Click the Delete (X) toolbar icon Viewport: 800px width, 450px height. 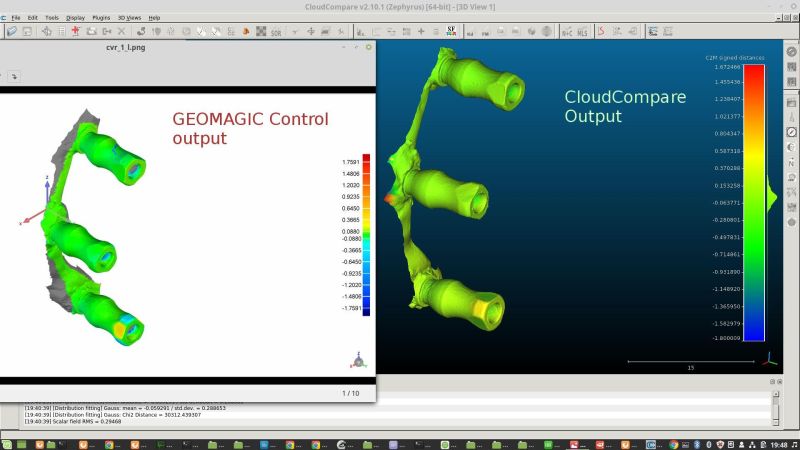[121, 32]
